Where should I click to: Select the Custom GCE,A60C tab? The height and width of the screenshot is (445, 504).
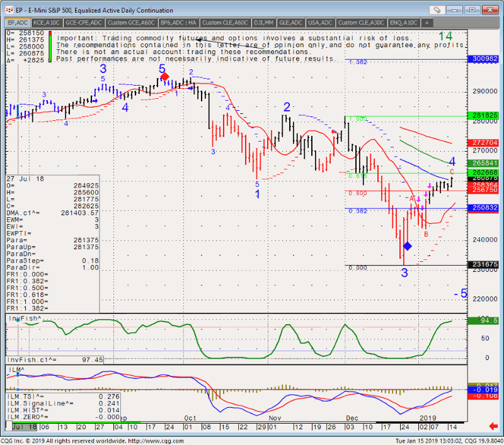click(130, 23)
